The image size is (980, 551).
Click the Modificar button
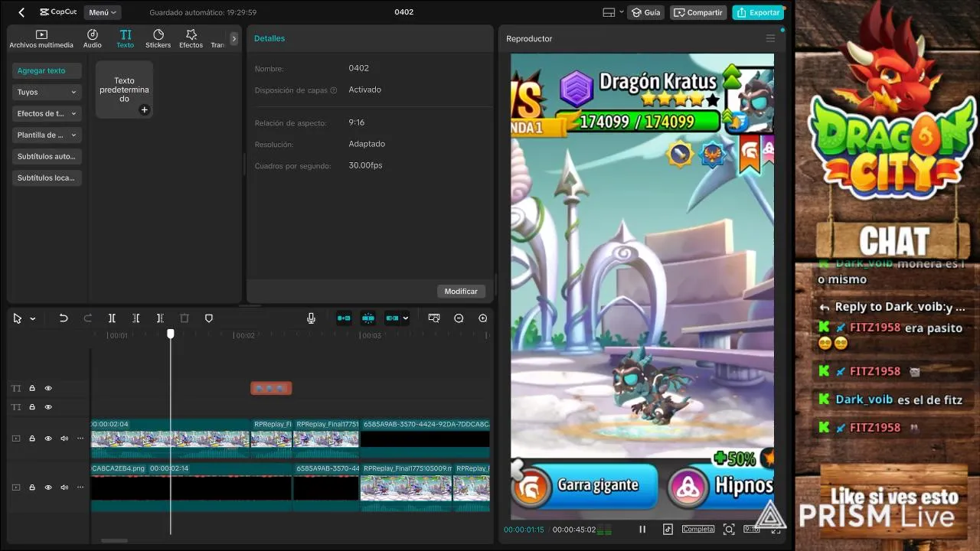[461, 291]
